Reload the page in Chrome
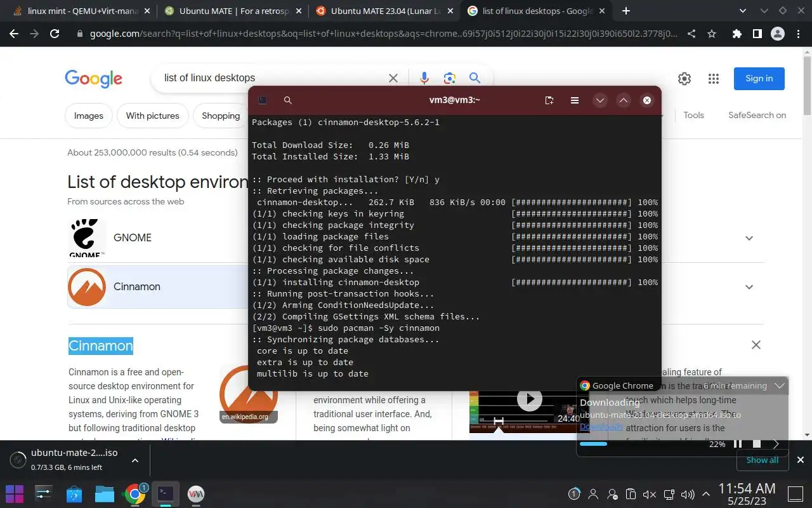Viewport: 812px width, 508px height. [55, 34]
